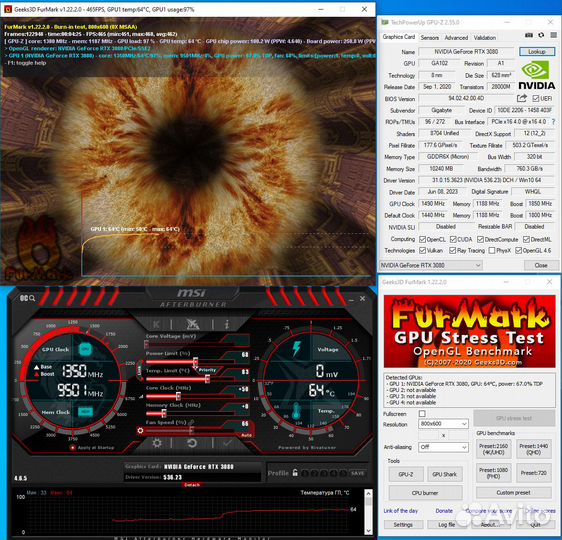Open FurMark Settings button
The image size is (562, 540).
point(403,524)
